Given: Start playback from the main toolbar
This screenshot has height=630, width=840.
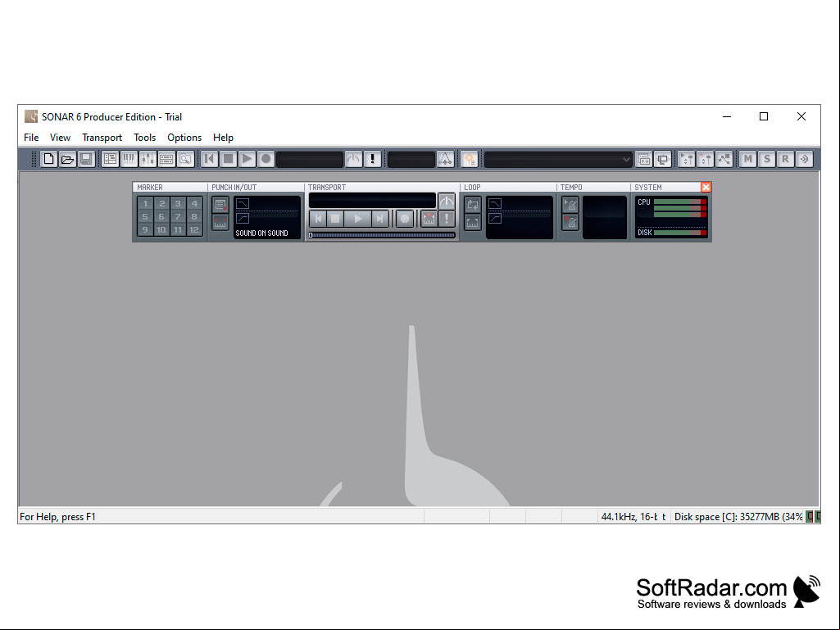Looking at the screenshot, I should pos(247,159).
